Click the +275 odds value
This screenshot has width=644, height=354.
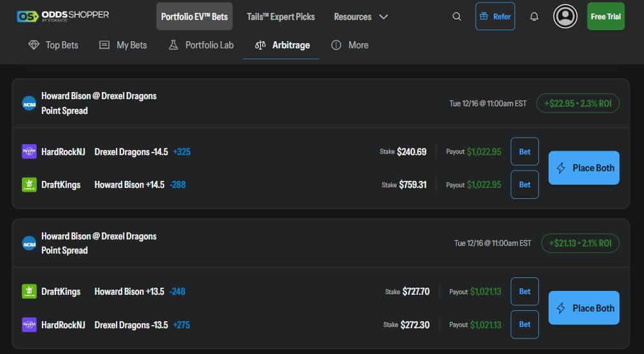point(181,325)
